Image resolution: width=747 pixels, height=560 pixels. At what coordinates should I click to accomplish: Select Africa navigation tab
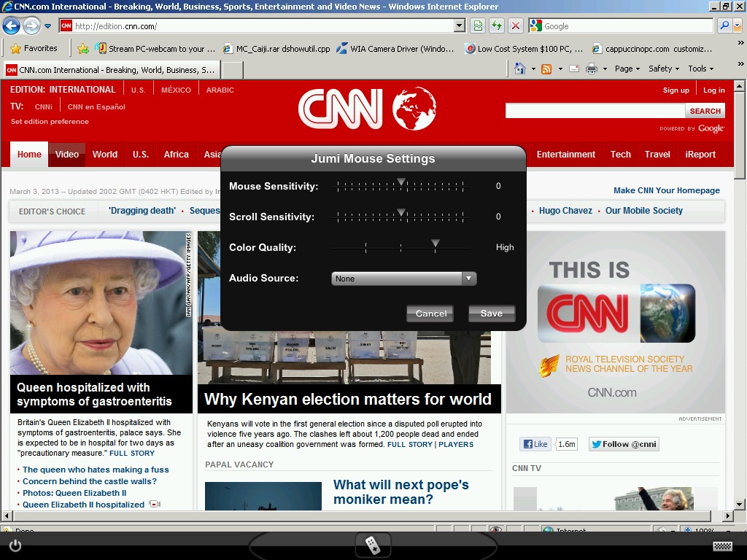click(177, 155)
